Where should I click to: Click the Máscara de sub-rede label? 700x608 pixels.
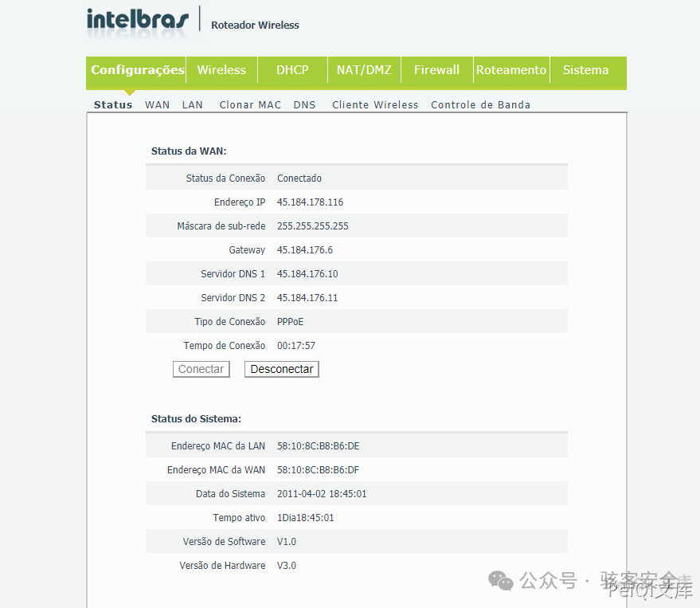221,226
